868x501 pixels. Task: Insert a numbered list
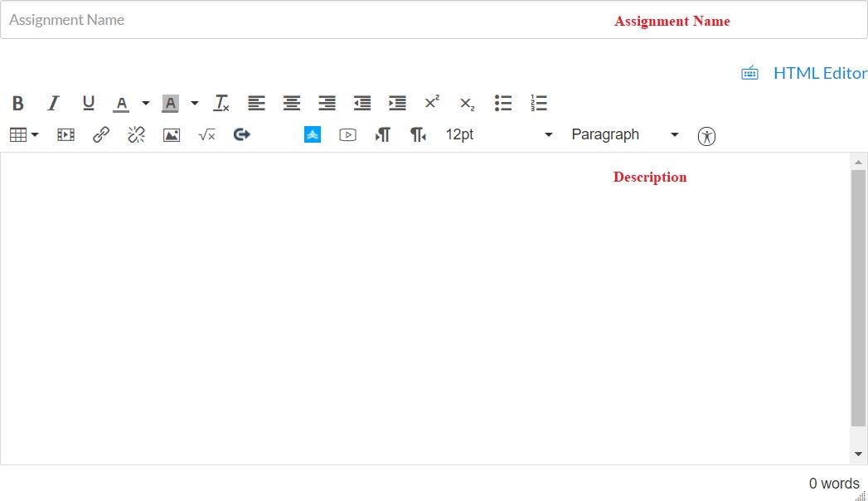point(539,103)
